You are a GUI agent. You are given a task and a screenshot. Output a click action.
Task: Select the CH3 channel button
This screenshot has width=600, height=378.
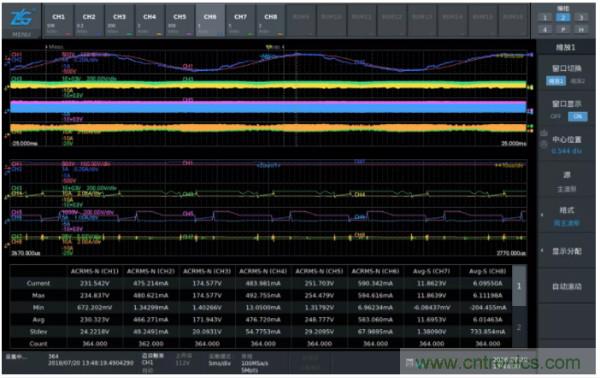click(119, 21)
